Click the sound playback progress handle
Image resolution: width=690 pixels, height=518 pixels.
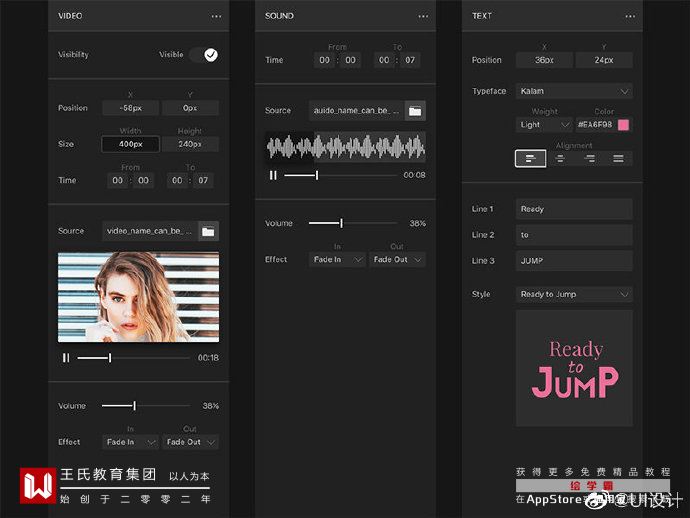317,175
